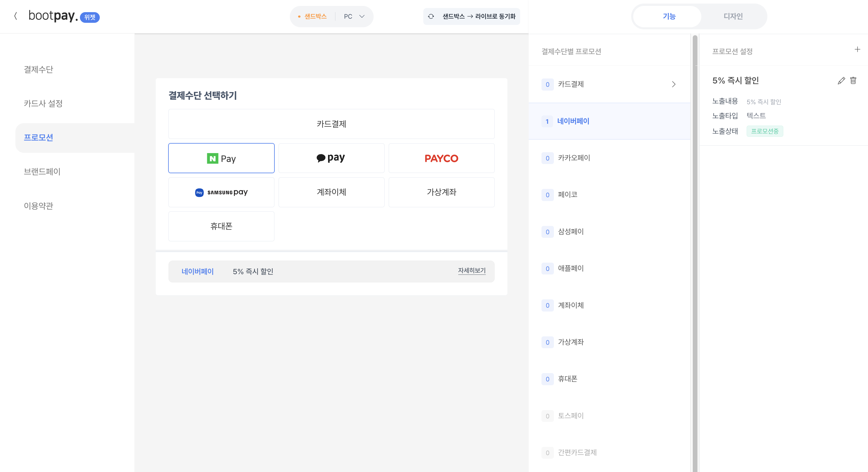Click the back arrow beside the bootpay logo

16,16
